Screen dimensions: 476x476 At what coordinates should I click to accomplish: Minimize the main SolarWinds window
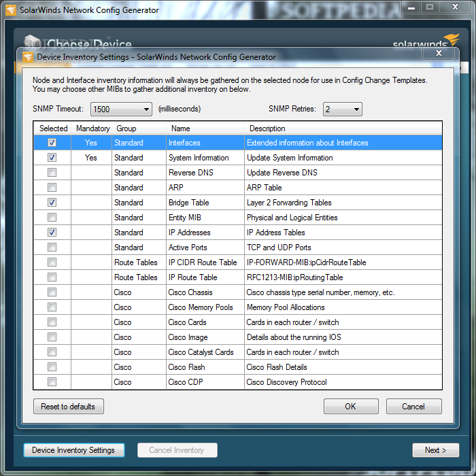point(411,7)
